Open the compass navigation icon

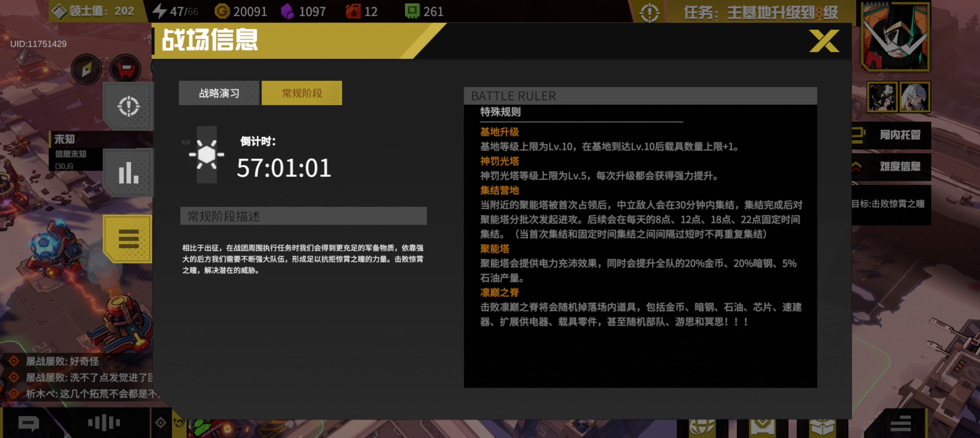86,69
